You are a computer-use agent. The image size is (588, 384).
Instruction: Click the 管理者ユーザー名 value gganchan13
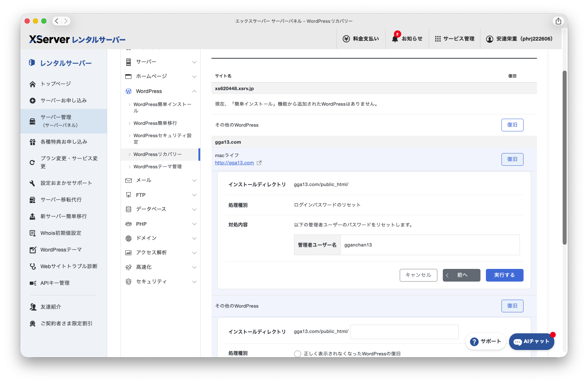[x=358, y=245]
